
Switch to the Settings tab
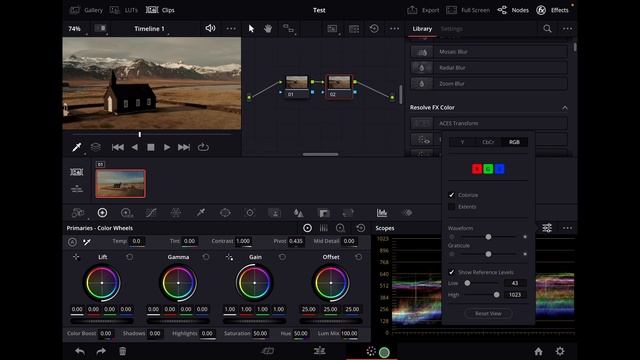click(x=451, y=29)
